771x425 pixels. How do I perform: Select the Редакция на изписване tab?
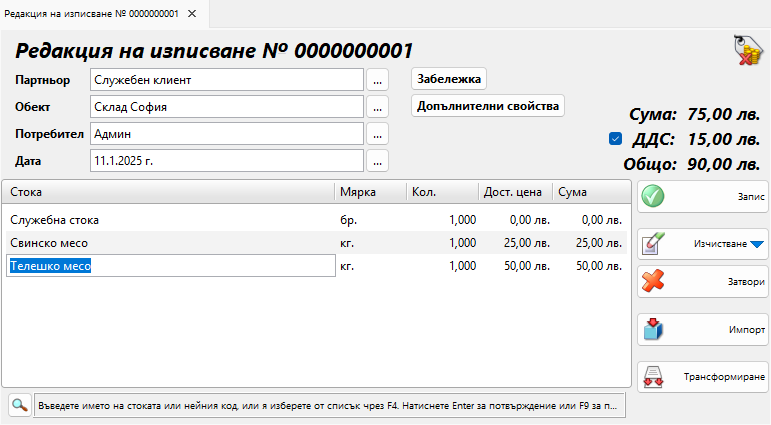pyautogui.click(x=92, y=13)
